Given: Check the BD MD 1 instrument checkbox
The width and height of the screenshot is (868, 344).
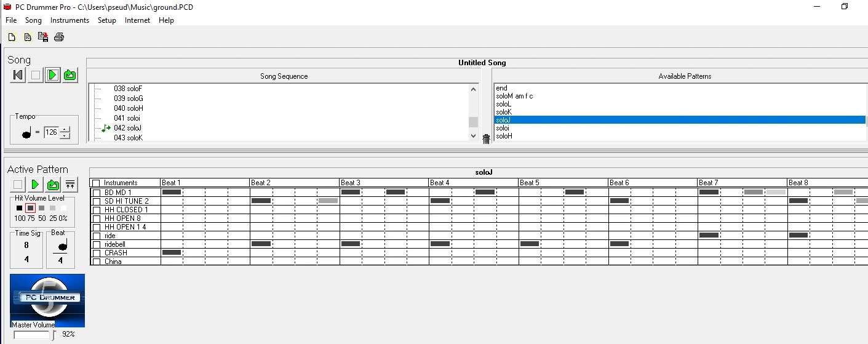Looking at the screenshot, I should pyautogui.click(x=97, y=193).
